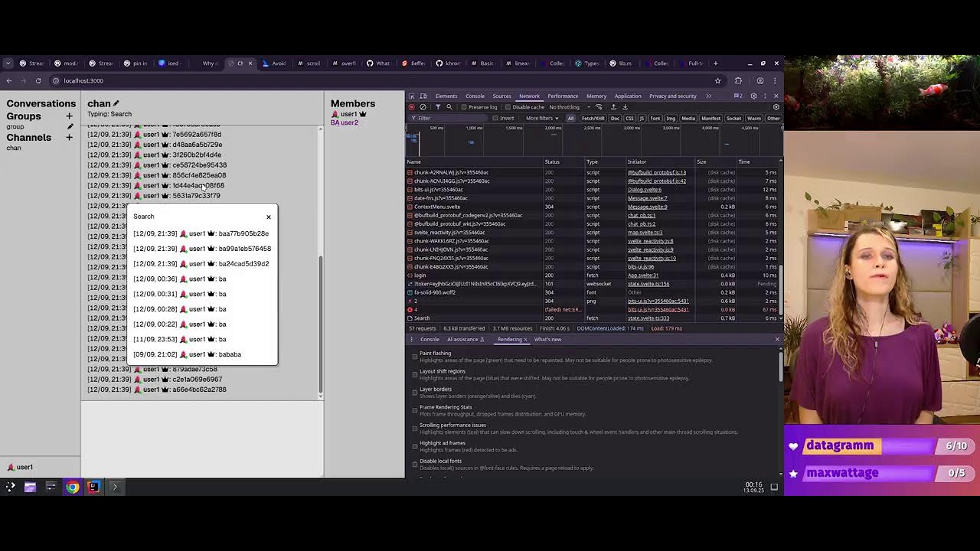Open DevTools three-dot customize menu
The height and width of the screenshot is (551, 980).
pos(765,96)
